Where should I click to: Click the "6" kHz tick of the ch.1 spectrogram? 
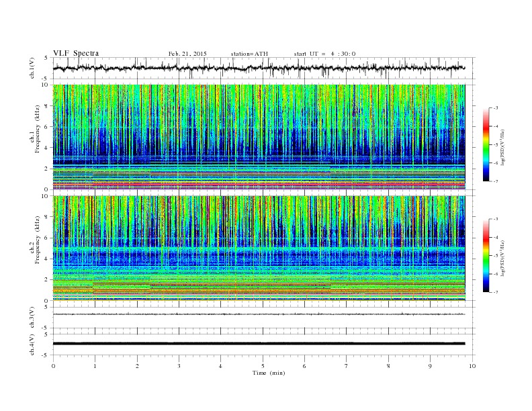click(47, 127)
